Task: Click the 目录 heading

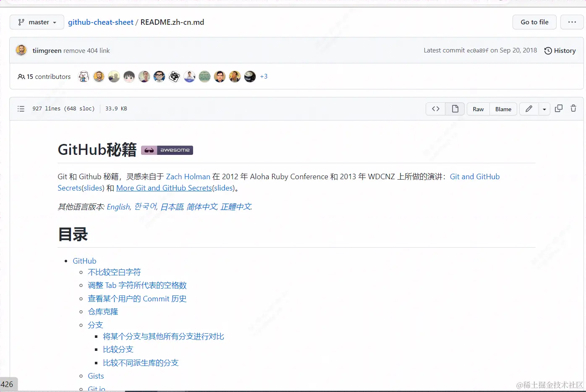Action: click(73, 234)
